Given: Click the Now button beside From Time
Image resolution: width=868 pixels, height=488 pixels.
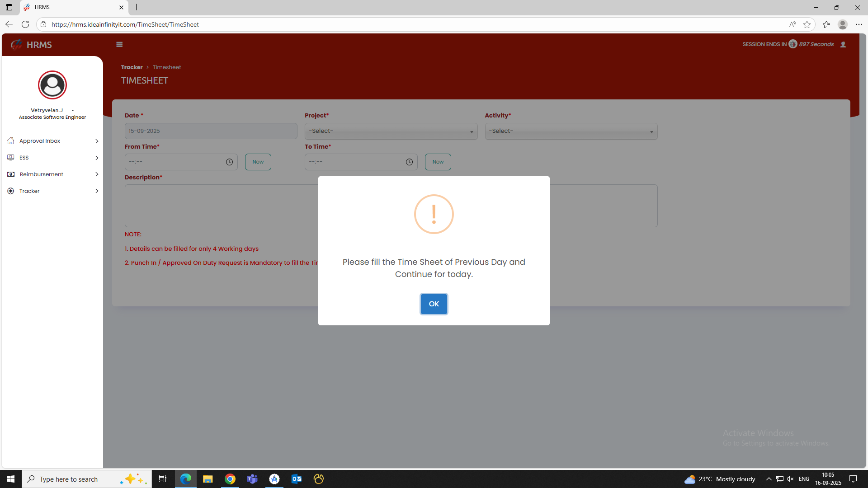Looking at the screenshot, I should coord(258,162).
